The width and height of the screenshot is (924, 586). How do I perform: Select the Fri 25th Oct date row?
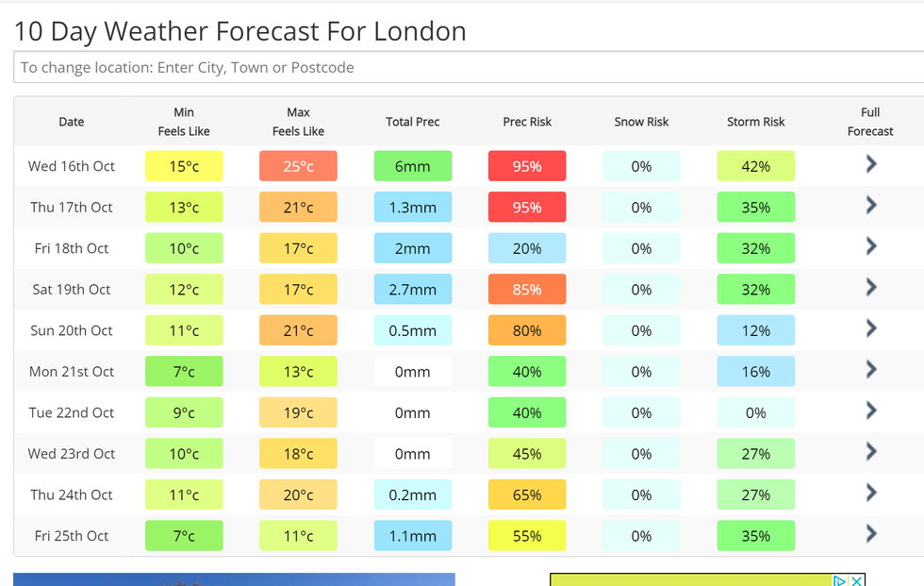72,536
